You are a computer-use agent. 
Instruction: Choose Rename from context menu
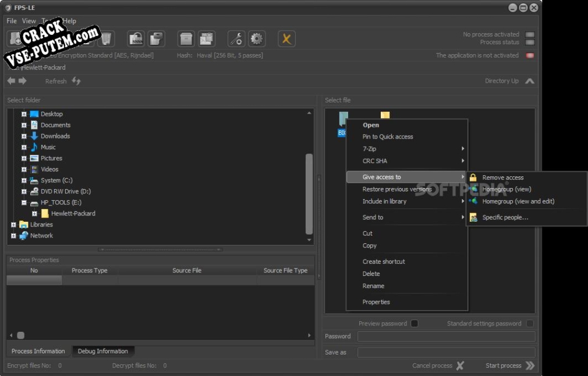(407, 286)
